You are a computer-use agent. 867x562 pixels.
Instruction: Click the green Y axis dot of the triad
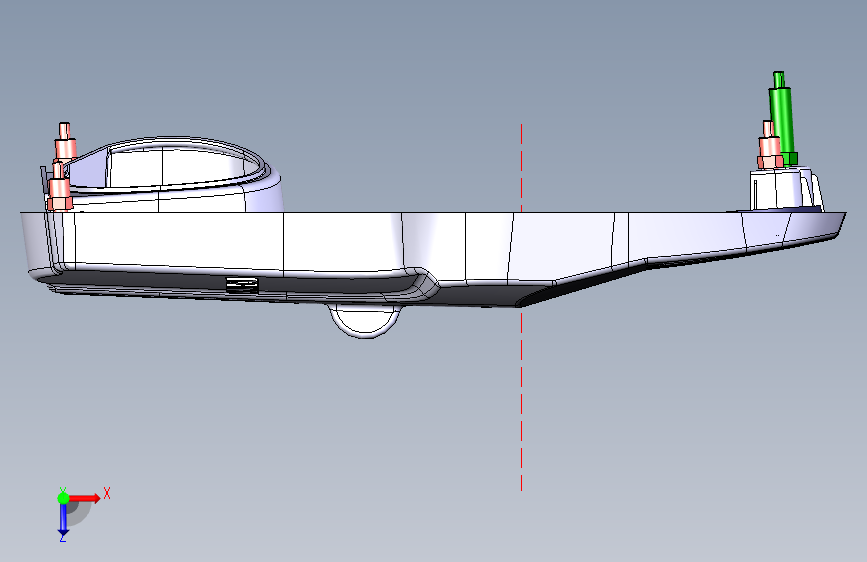coord(63,498)
